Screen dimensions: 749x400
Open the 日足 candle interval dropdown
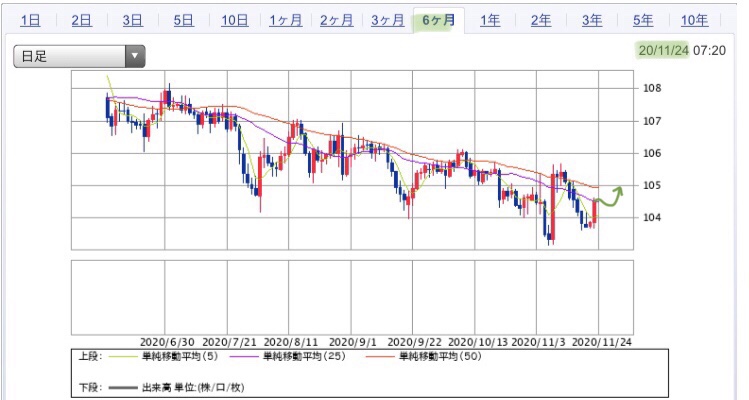79,56
